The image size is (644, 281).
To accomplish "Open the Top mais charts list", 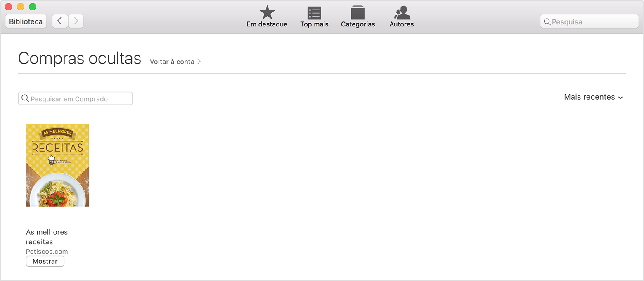I will click(x=314, y=17).
